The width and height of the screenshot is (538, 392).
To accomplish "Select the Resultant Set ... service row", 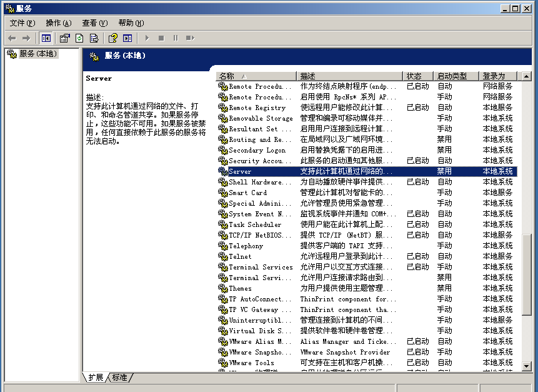I will [367, 129].
